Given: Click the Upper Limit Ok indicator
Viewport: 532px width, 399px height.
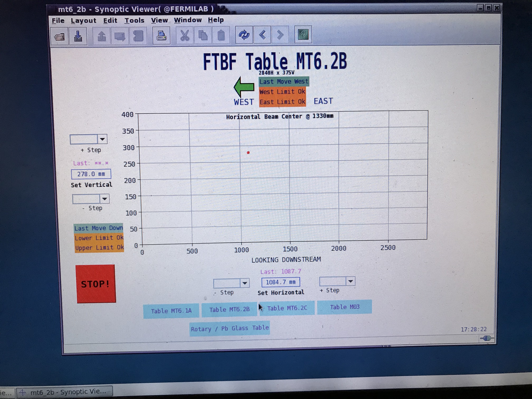Looking at the screenshot, I should click(x=99, y=248).
